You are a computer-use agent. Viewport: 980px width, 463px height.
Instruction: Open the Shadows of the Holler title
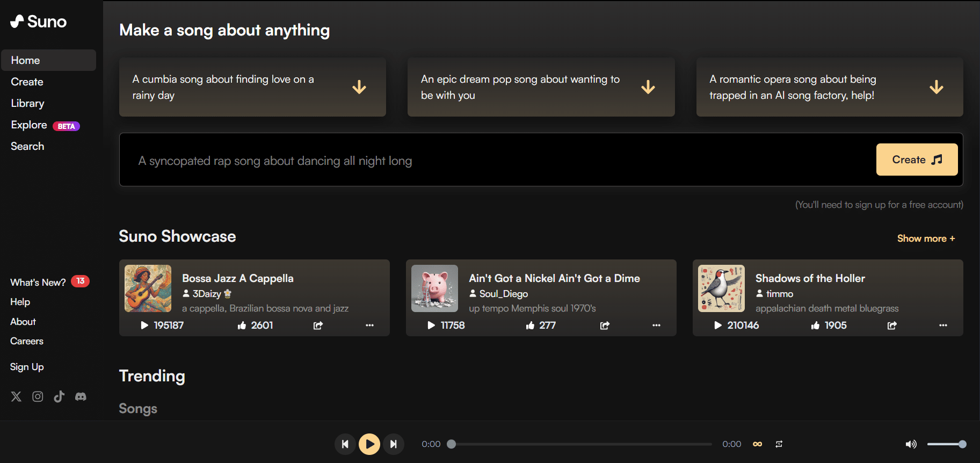click(810, 278)
